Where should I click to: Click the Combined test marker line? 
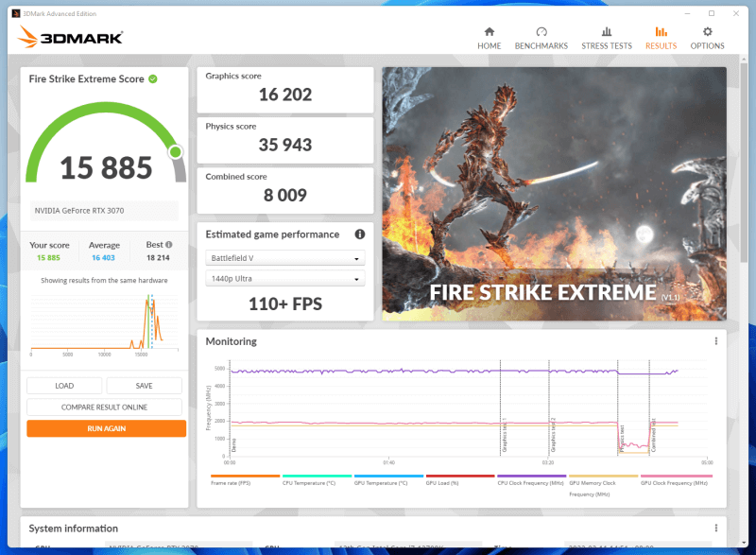(x=649, y=408)
